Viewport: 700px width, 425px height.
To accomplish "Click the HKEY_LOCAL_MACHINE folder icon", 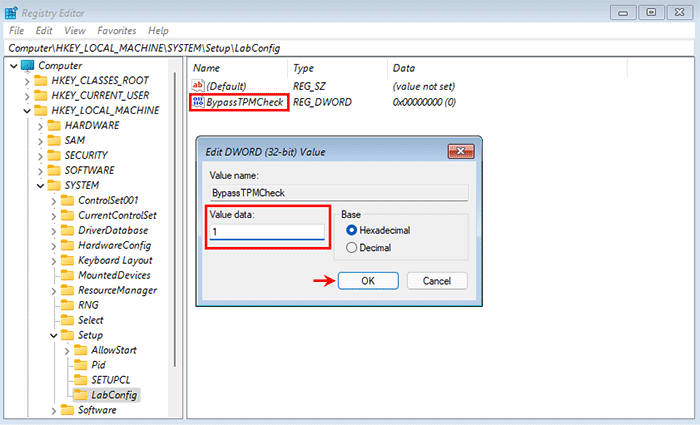I will (41, 110).
